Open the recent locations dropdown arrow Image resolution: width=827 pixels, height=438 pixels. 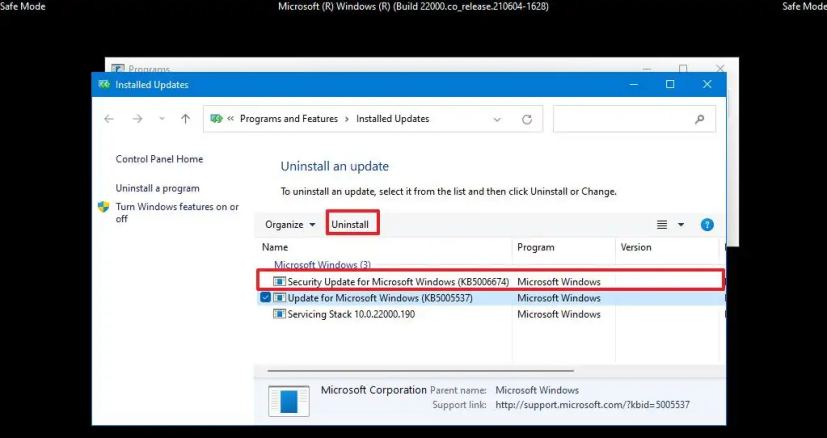pyautogui.click(x=162, y=119)
